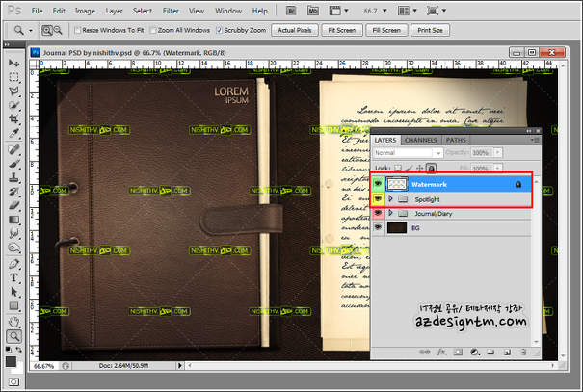
Task: Click Zoom Out mode icon in options bar
Action: click(58, 30)
